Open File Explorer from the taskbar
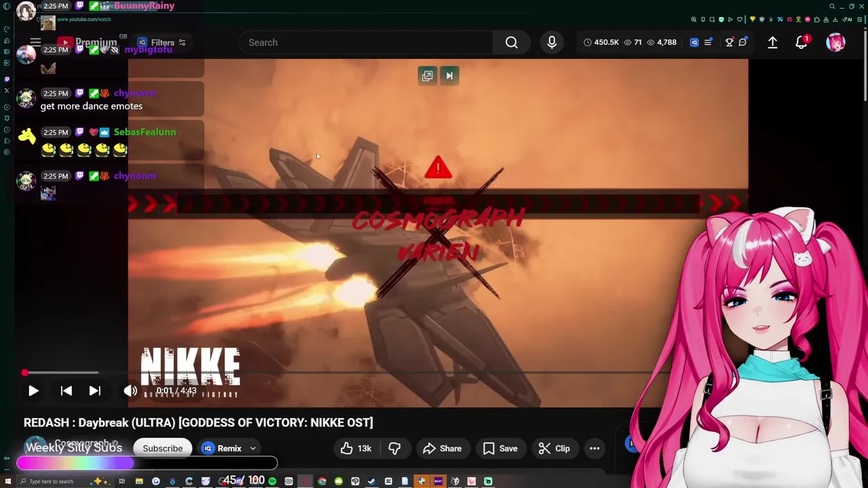This screenshot has height=488, width=868. [x=139, y=481]
